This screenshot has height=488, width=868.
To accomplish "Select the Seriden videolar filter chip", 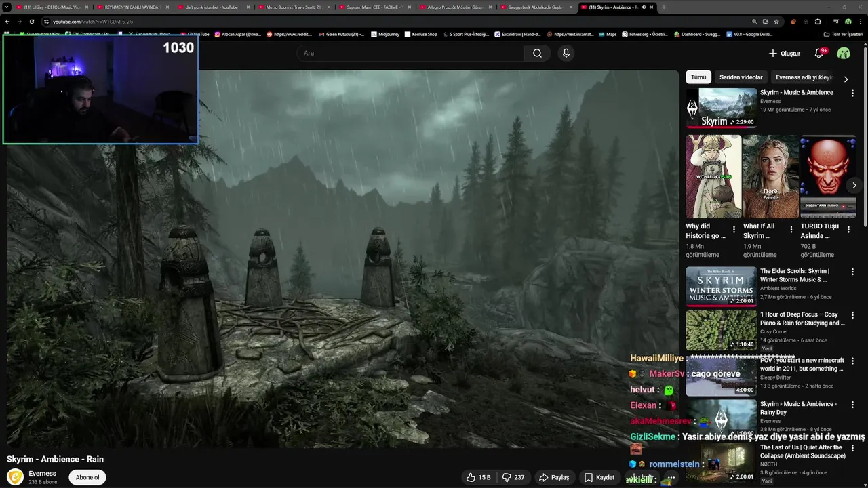I will point(741,77).
